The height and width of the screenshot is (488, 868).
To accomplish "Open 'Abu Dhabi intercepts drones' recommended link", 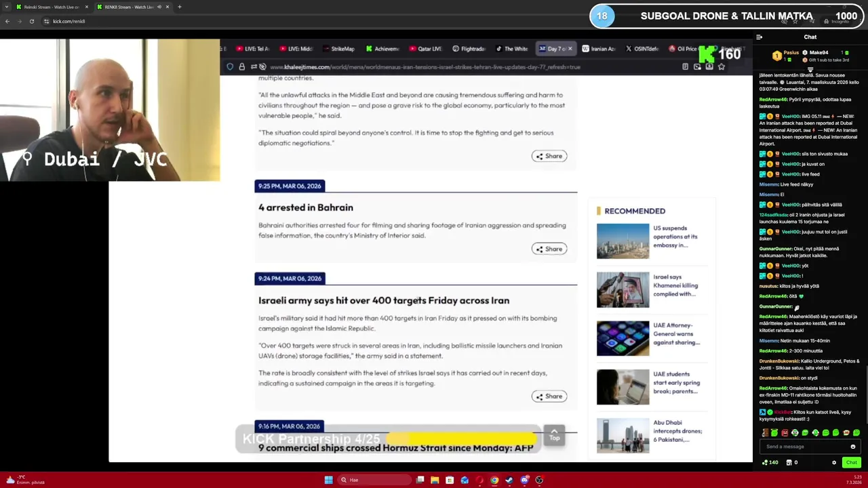I will (x=677, y=431).
